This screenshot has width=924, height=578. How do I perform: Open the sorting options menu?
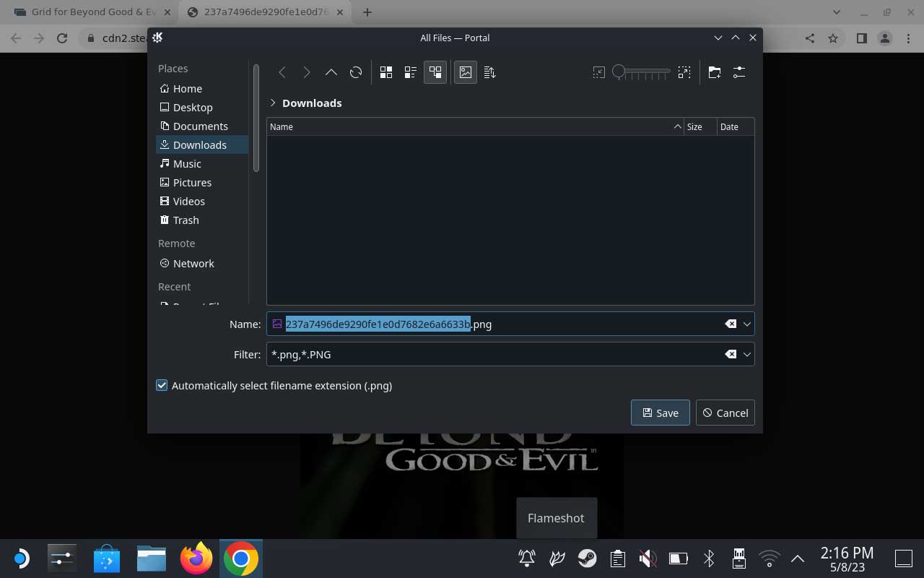click(490, 72)
